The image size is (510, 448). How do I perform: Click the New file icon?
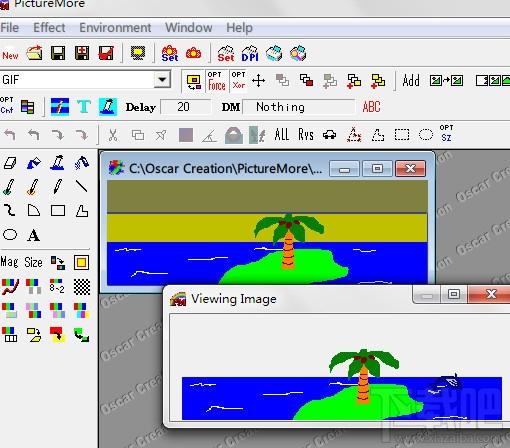(x=10, y=55)
